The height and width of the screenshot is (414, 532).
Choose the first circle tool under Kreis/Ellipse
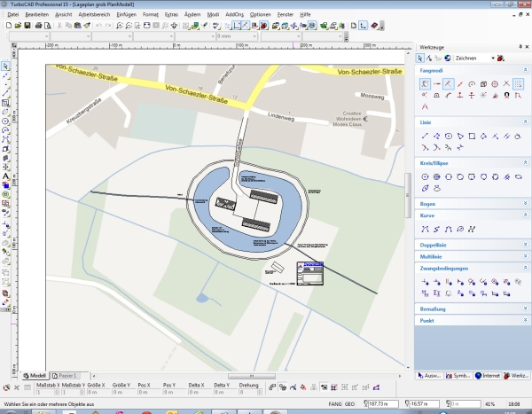426,176
